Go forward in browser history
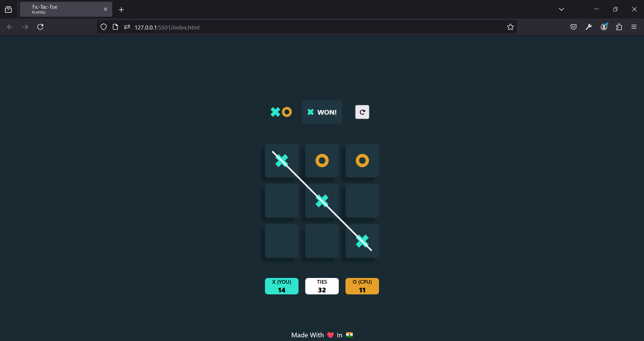Viewport: 644px width, 341px height. click(25, 27)
